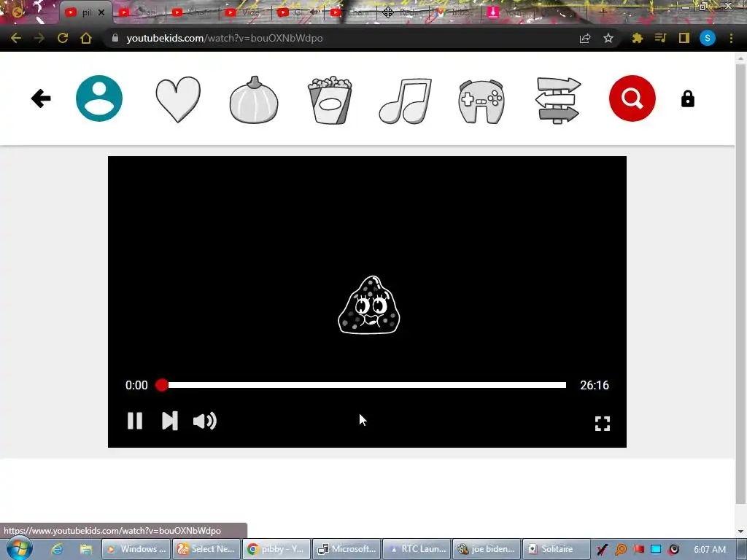
Task: Go to the browser home page
Action: tap(86, 38)
